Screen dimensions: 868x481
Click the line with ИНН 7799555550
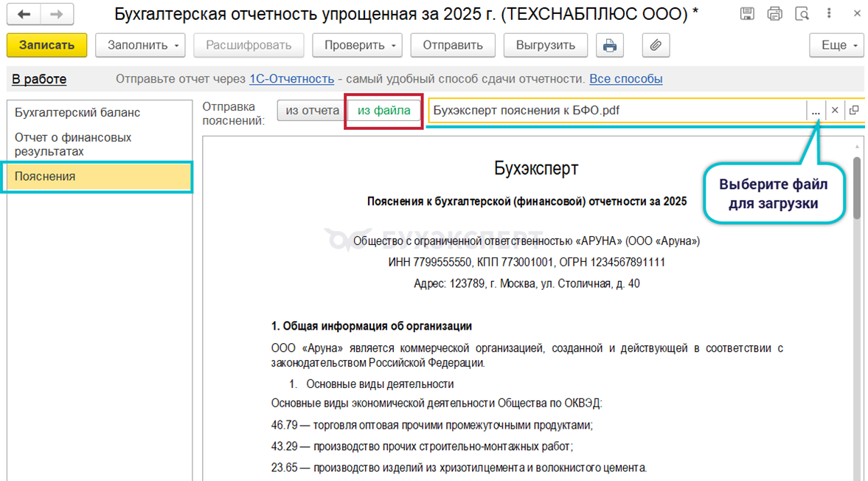527,263
